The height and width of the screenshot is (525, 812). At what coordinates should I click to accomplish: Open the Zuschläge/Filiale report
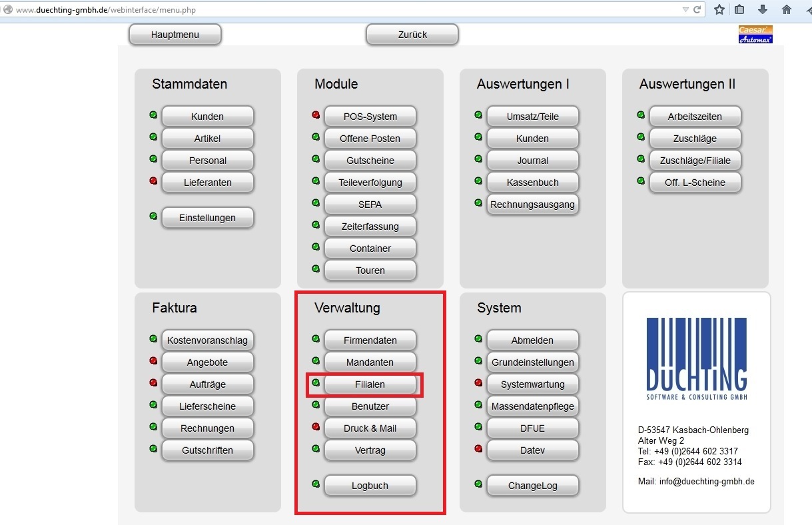[x=695, y=160]
